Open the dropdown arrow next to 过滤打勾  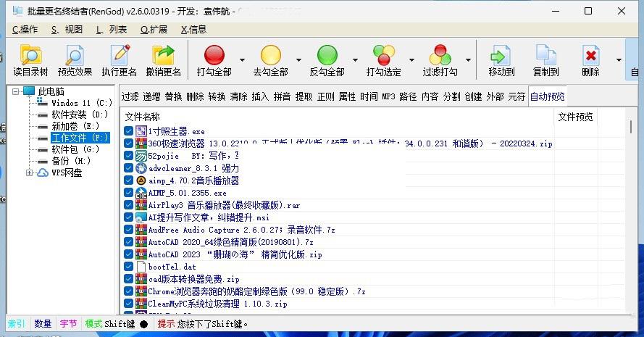click(468, 61)
